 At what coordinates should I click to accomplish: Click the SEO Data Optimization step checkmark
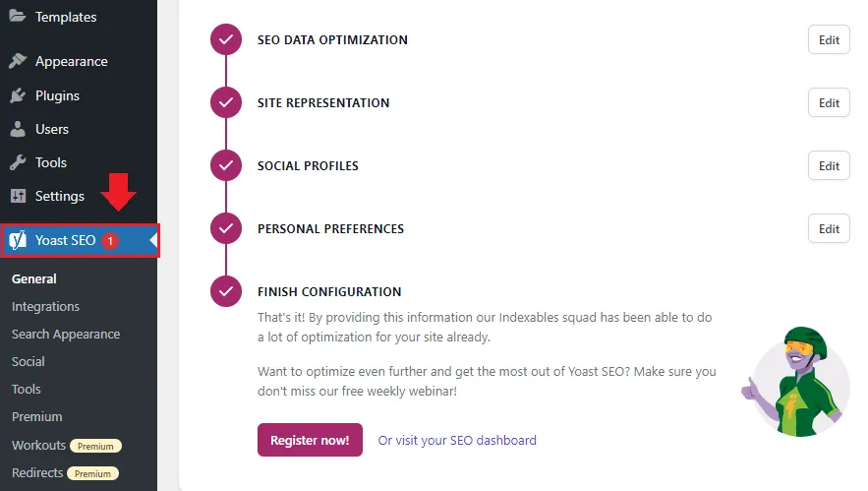(x=226, y=40)
